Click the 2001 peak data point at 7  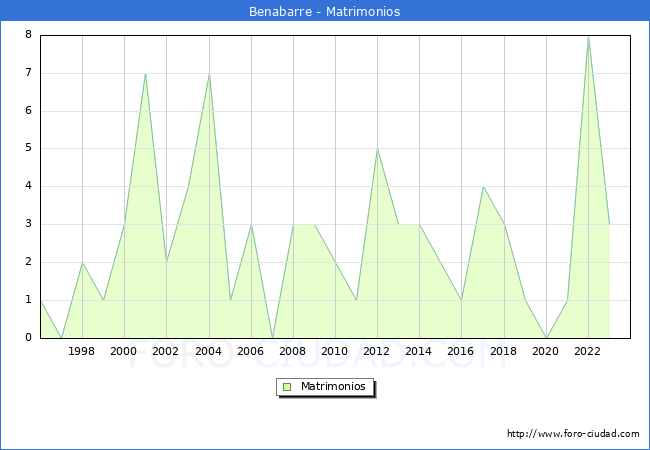click(x=146, y=74)
